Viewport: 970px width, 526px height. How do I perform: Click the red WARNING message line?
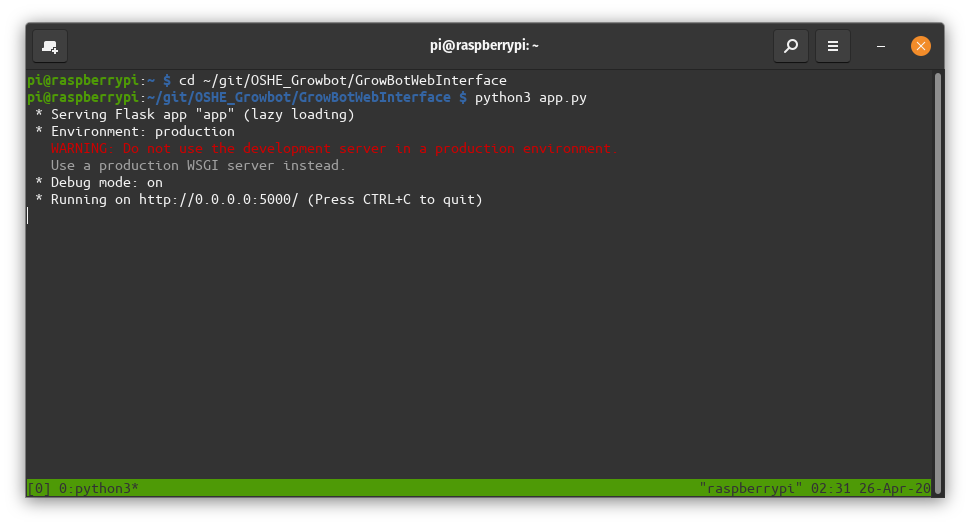[334, 149]
